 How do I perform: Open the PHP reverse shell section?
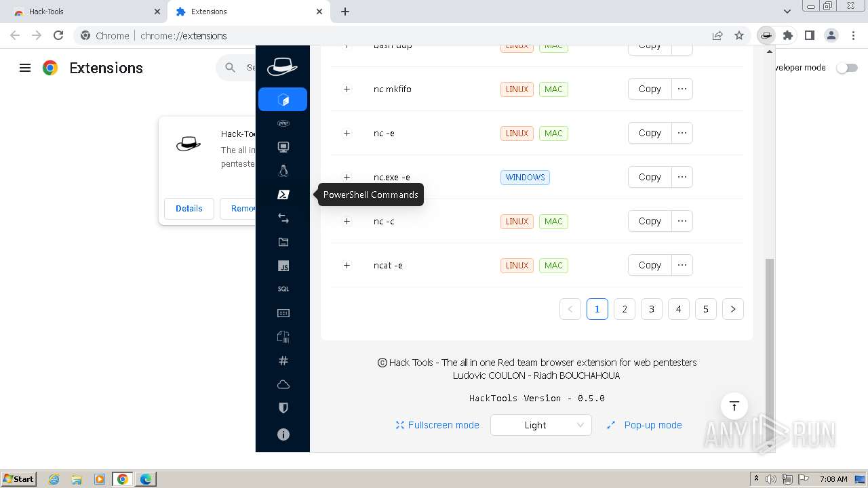point(283,123)
